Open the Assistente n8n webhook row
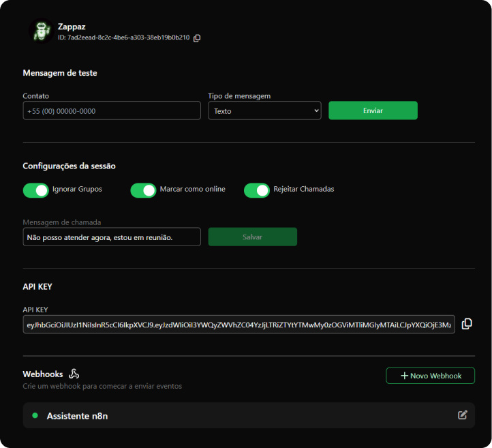Image resolution: width=492 pixels, height=448 pixels. click(x=249, y=415)
